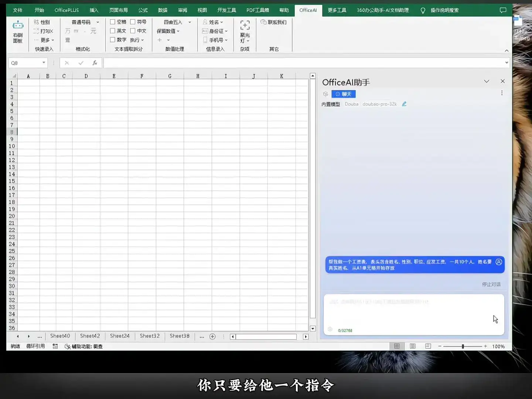Open the three-dot menu in OfficeAI panel
This screenshot has width=532, height=399.
coord(502,93)
